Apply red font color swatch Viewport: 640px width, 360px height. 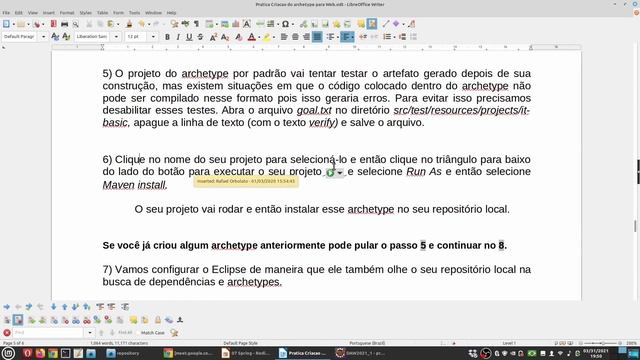click(252, 37)
